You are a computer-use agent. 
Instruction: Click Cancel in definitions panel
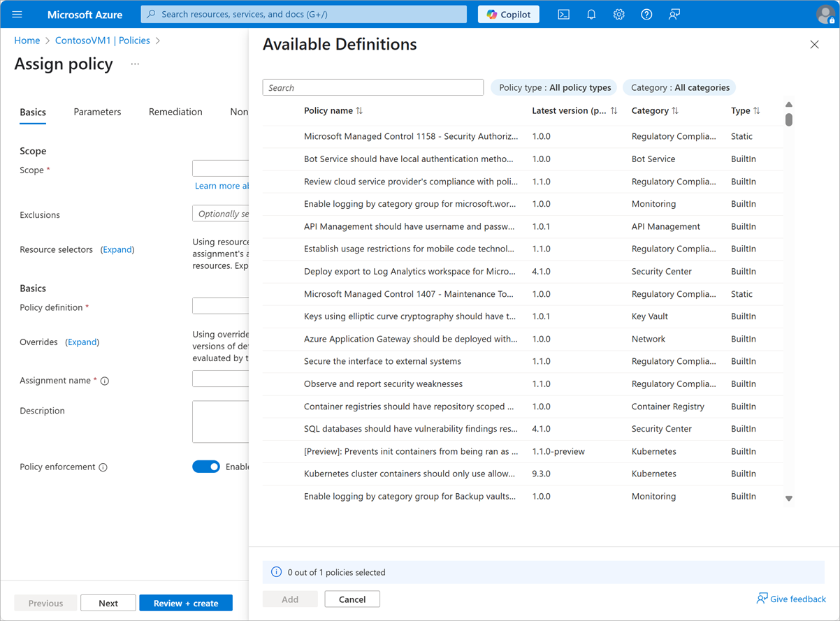[352, 599]
